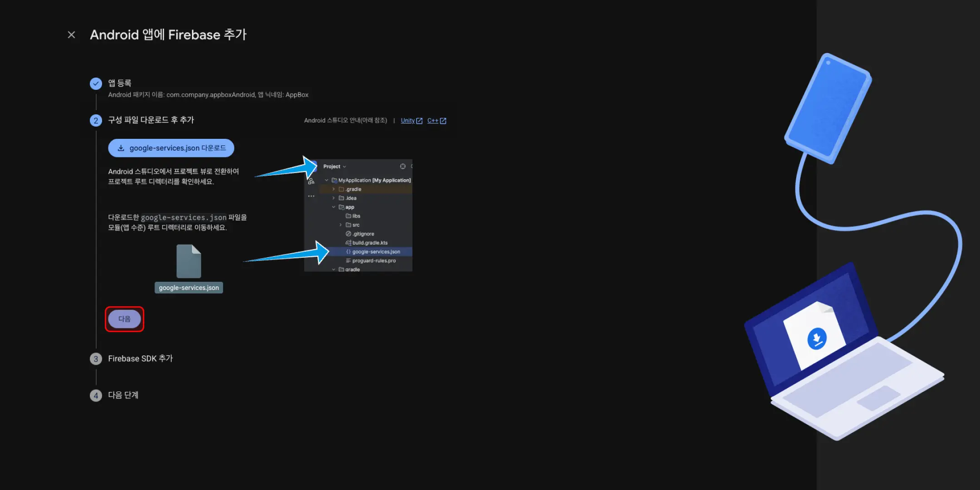The height and width of the screenshot is (490, 980).
Task: Click the completed checkmark icon for 앱 등록
Action: click(x=96, y=83)
